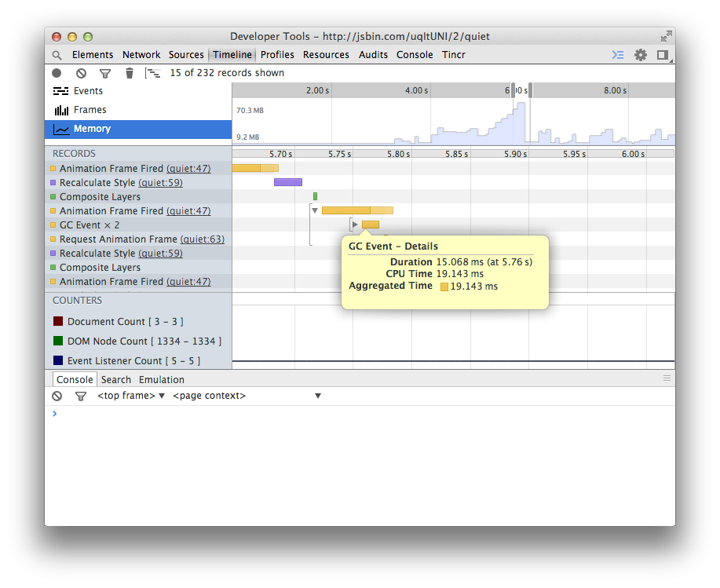720x588 pixels.
Task: Open the Profiles tab
Action: [277, 55]
